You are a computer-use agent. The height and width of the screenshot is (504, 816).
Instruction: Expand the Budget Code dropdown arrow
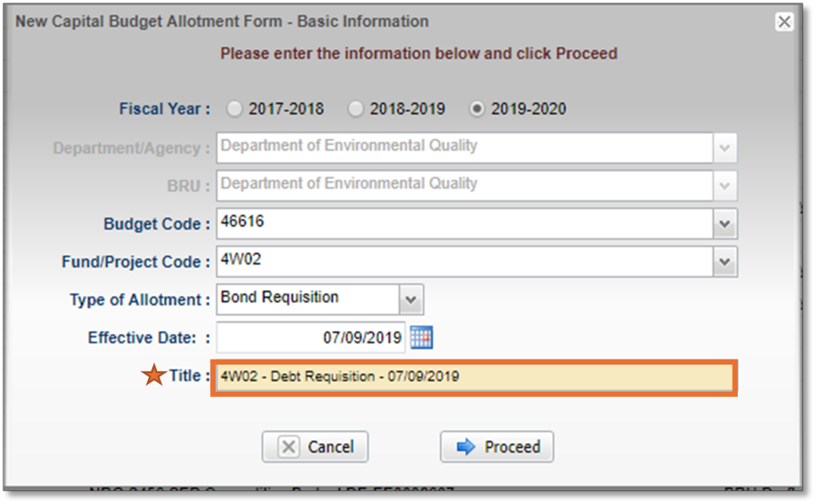coord(724,224)
